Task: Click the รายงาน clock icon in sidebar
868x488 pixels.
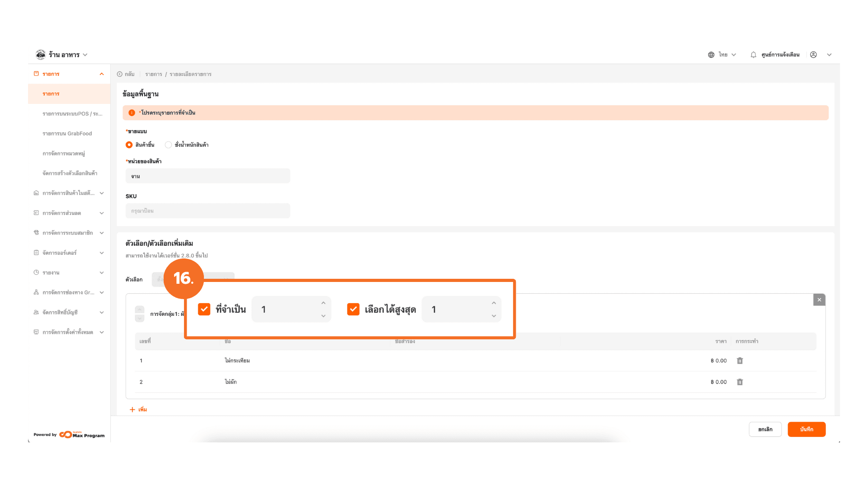Action: 36,272
